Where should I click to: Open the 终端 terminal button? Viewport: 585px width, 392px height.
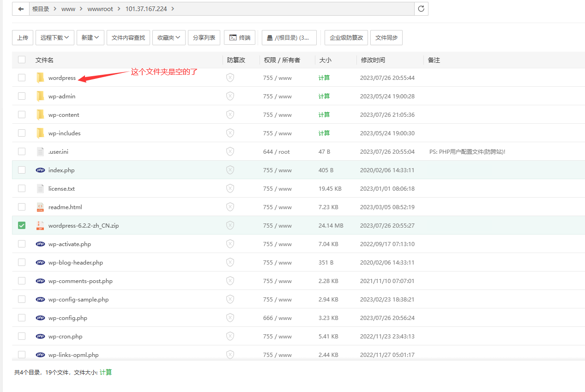point(239,37)
